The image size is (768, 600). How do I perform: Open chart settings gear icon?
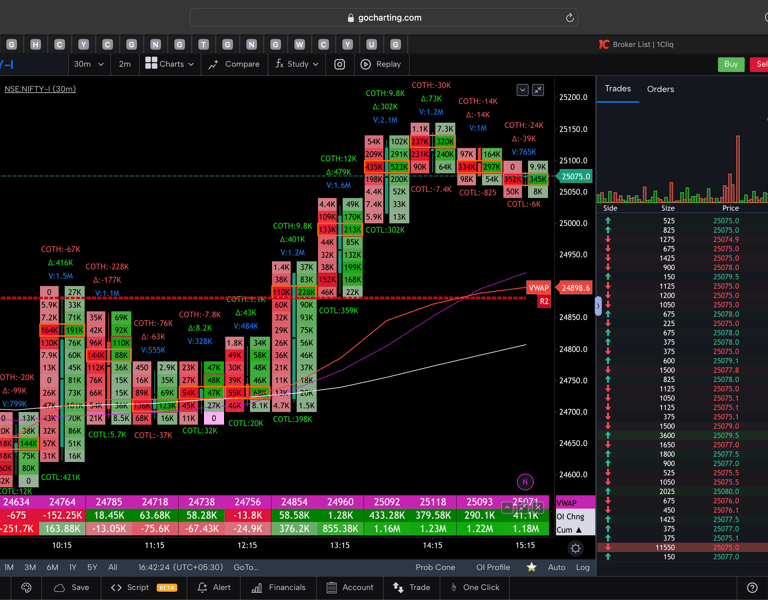coord(576,549)
